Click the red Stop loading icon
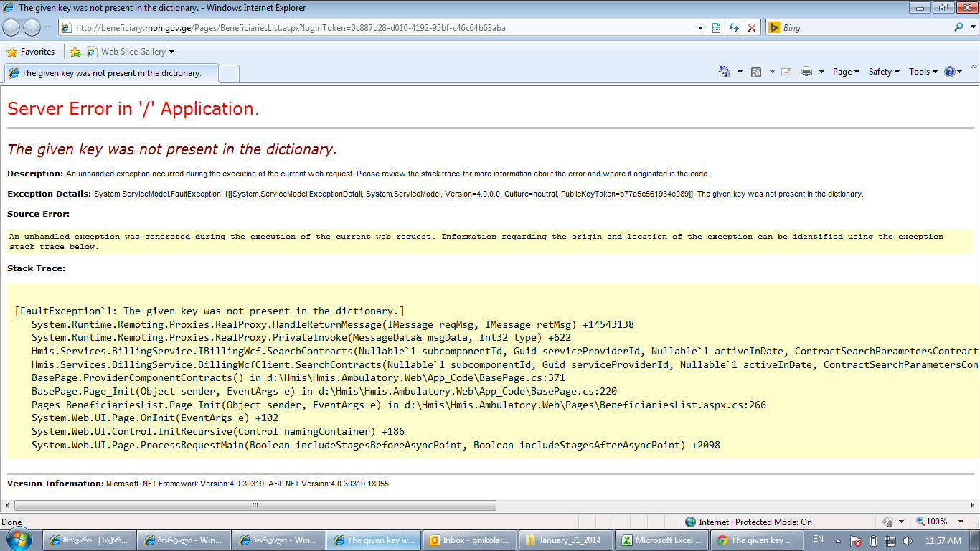The width and height of the screenshot is (980, 551). (x=752, y=28)
